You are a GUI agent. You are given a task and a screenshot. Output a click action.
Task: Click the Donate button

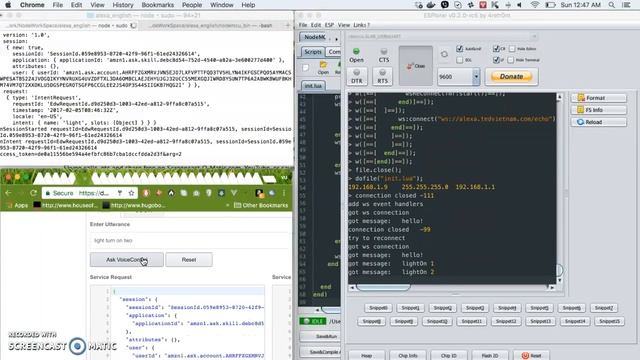tap(511, 76)
